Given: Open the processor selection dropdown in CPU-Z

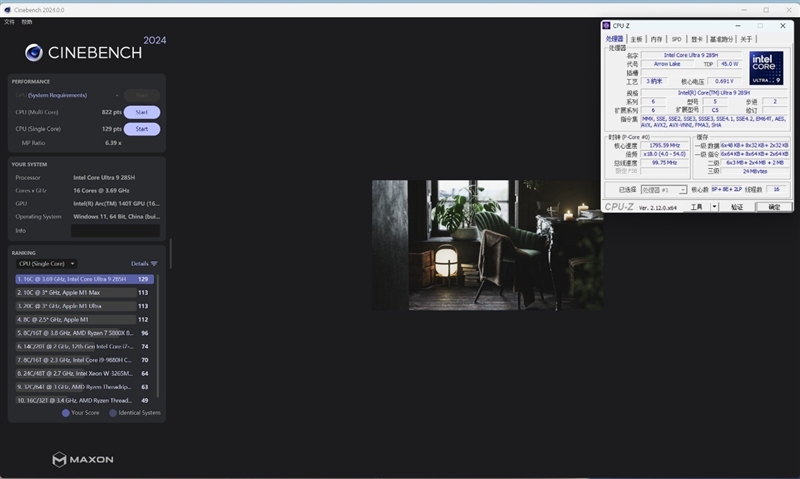Looking at the screenshot, I should pos(664,189).
